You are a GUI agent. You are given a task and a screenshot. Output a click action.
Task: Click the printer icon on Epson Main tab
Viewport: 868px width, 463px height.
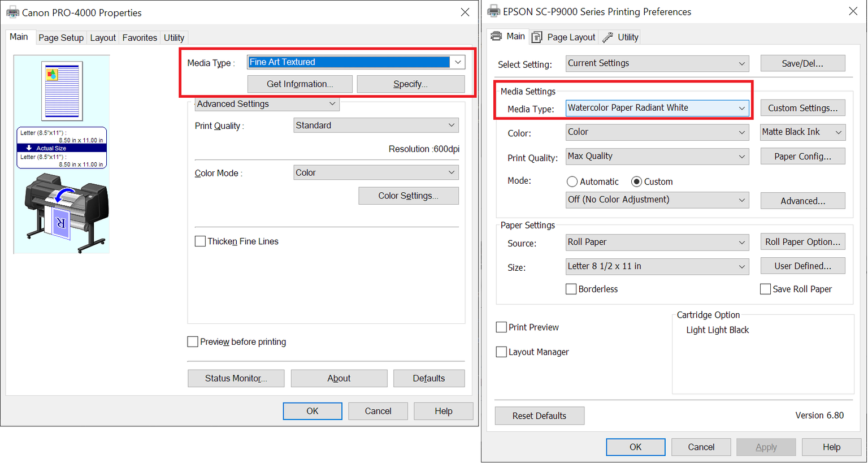pos(496,36)
